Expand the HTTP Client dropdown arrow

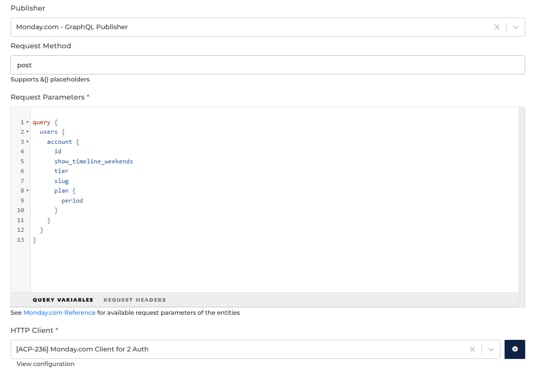491,349
